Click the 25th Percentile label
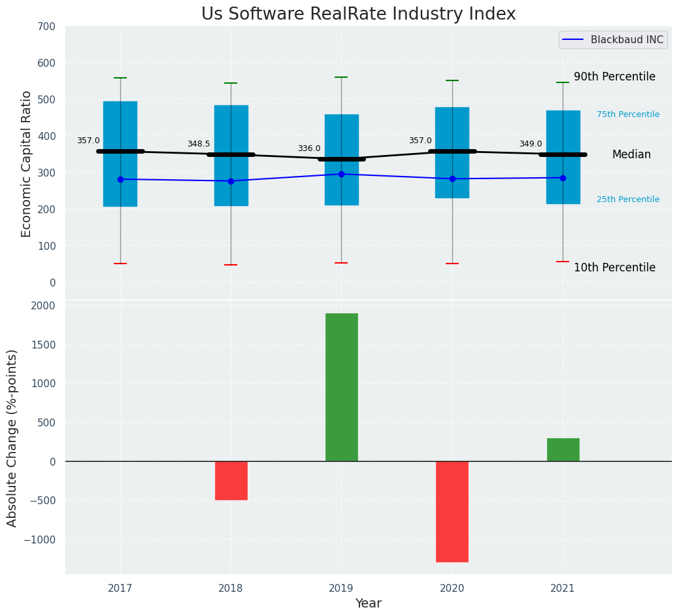This screenshot has width=679, height=616. (x=628, y=199)
